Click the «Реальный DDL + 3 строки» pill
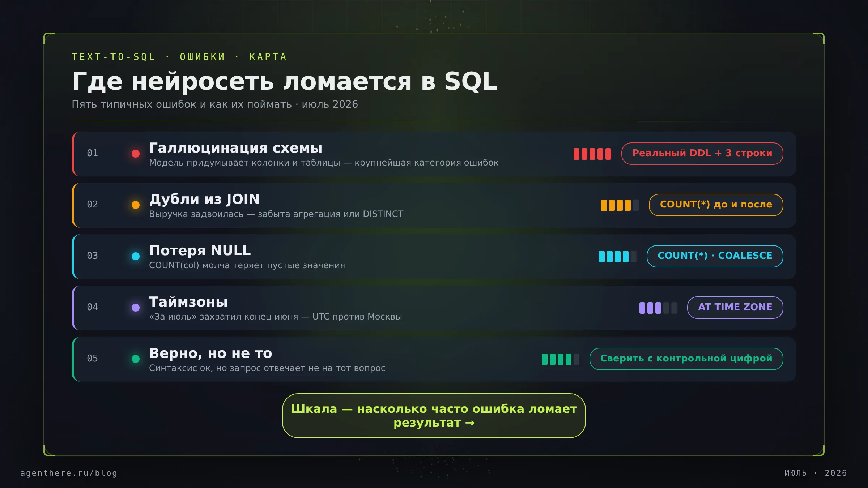 click(702, 154)
